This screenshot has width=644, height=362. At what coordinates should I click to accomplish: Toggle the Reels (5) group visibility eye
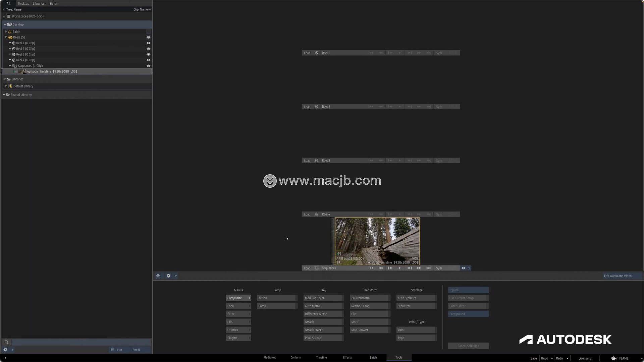[148, 37]
